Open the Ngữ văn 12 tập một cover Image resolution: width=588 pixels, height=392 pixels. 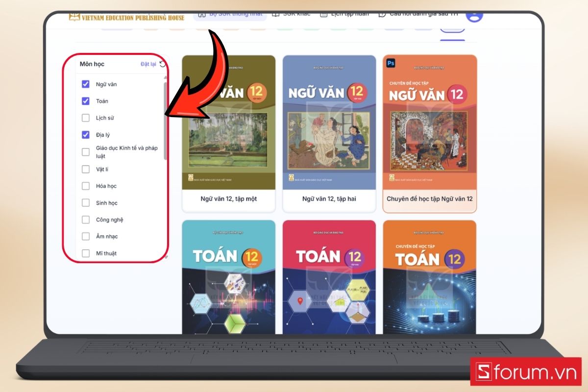pos(229,122)
